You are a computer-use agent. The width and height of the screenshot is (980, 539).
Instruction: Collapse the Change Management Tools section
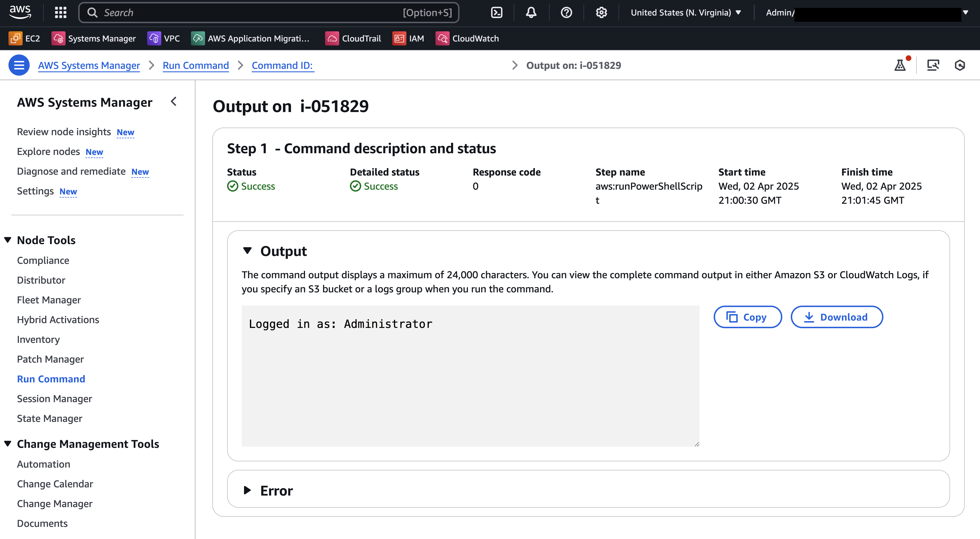(x=8, y=444)
